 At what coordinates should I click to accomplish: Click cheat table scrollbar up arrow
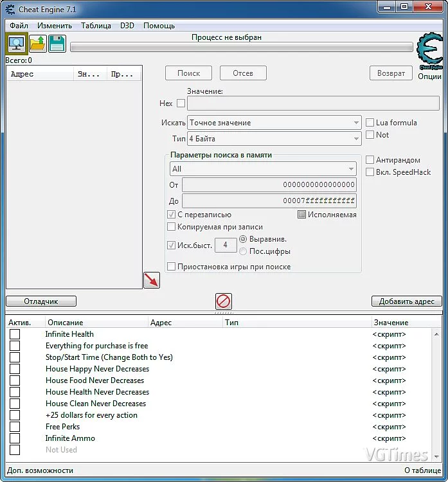436,334
